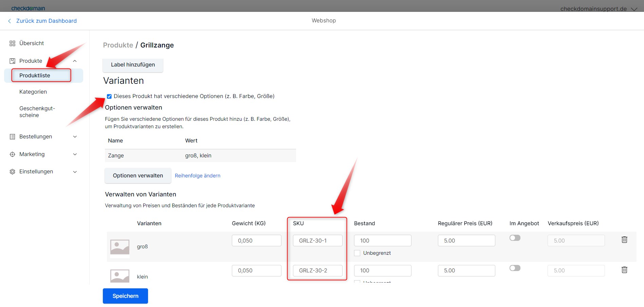
Task: Delete the 'klein' variant with trash icon
Action: (x=624, y=270)
